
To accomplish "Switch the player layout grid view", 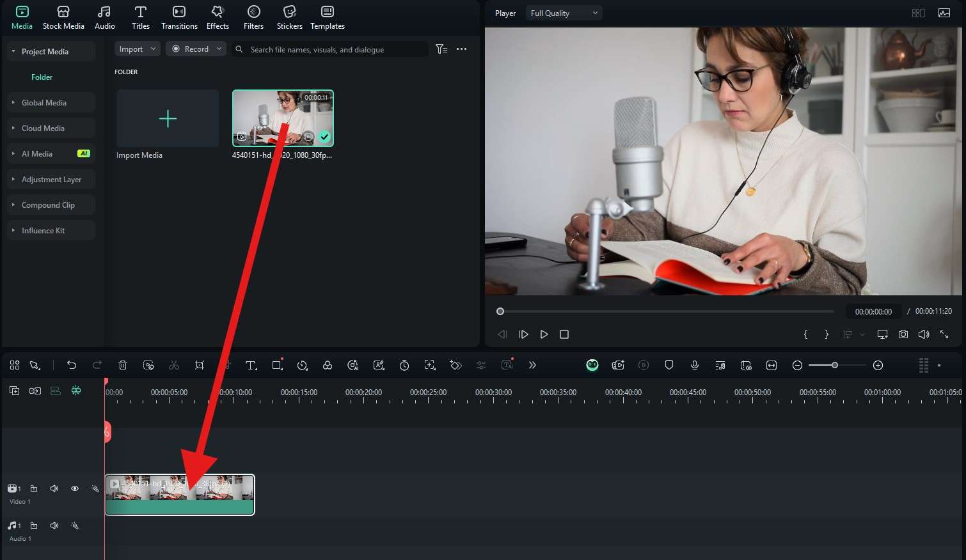I will [x=918, y=13].
